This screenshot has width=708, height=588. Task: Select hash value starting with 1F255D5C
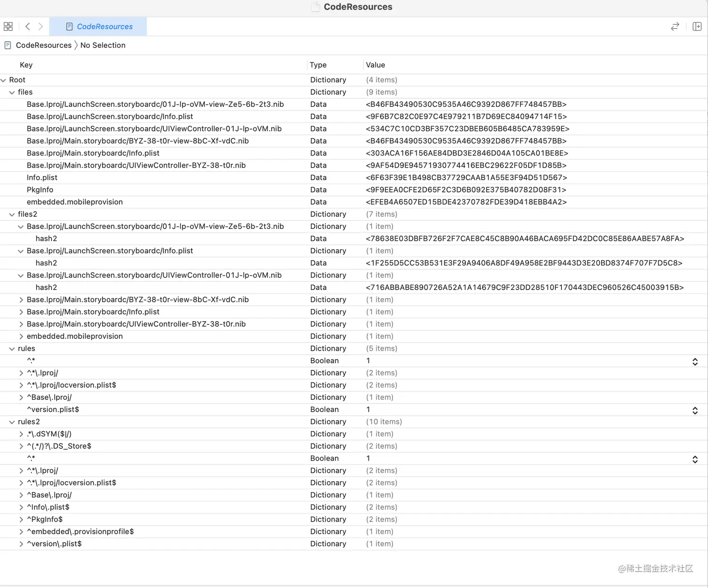point(524,263)
